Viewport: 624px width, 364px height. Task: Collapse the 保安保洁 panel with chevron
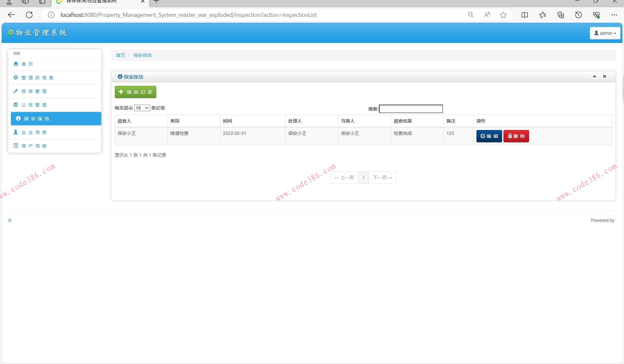[x=594, y=77]
